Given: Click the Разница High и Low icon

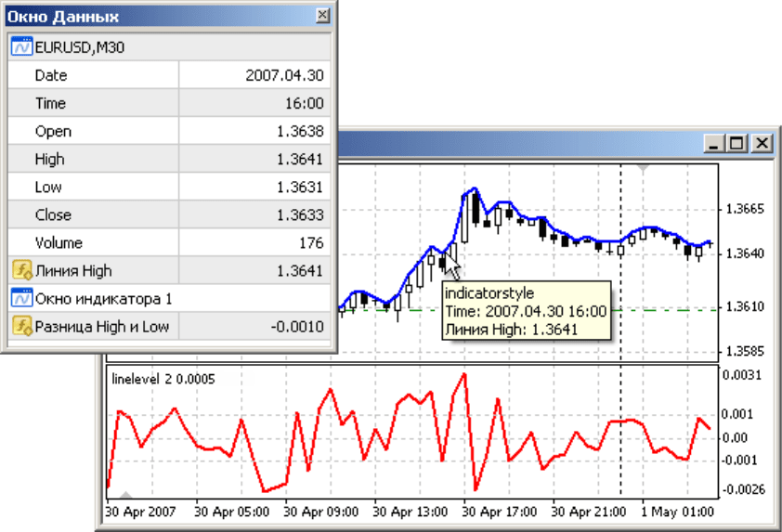Looking at the screenshot, I should [20, 326].
